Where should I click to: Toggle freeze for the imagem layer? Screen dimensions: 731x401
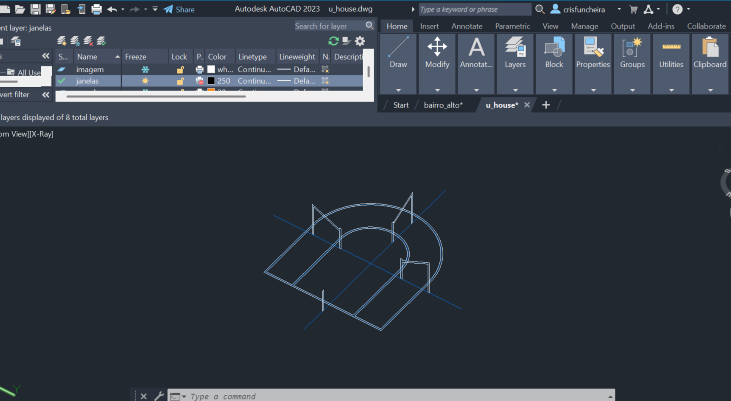145,69
